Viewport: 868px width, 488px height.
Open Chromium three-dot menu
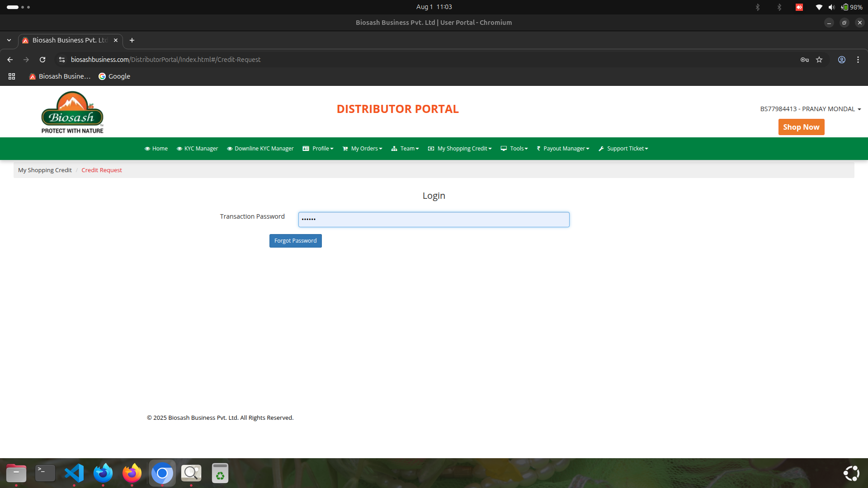pyautogui.click(x=858, y=60)
